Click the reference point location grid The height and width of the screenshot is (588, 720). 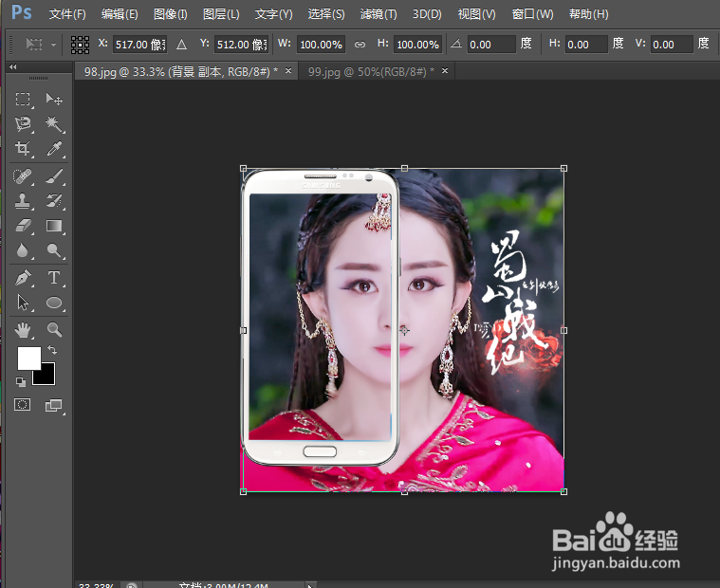coord(80,45)
